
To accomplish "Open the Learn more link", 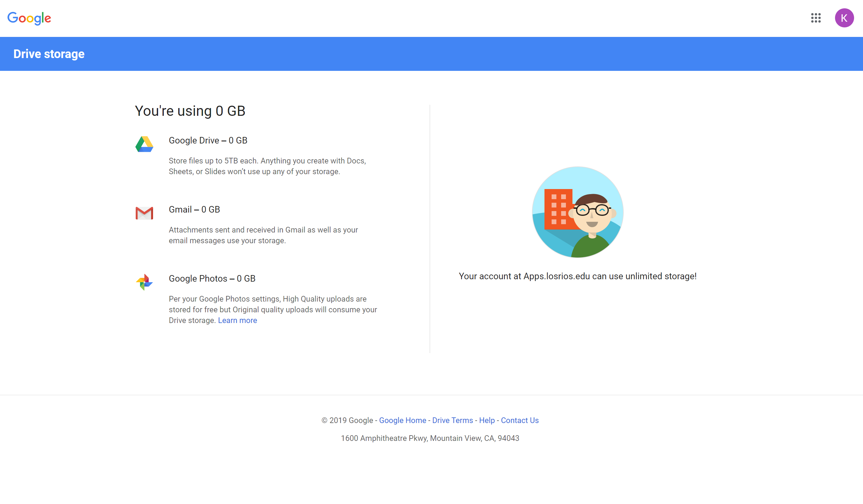I will pyautogui.click(x=237, y=320).
